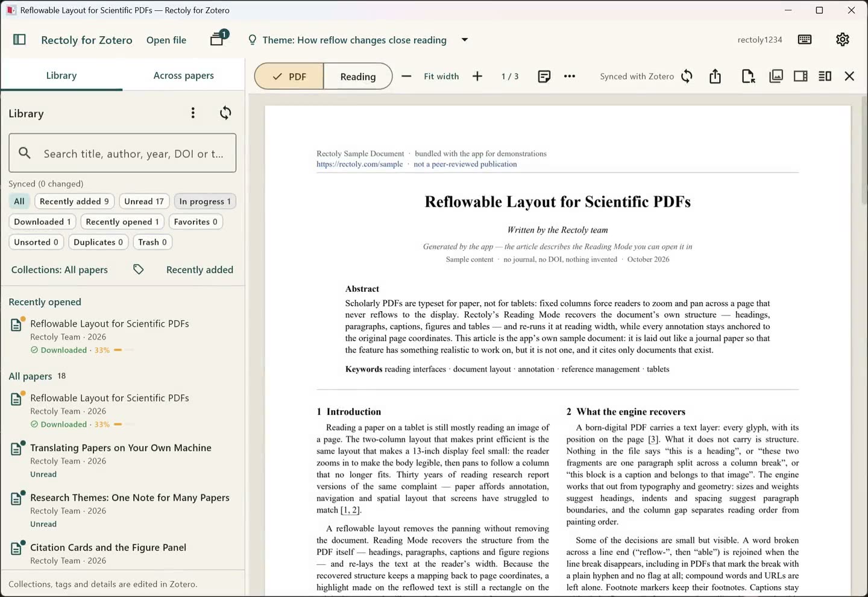This screenshot has width=868, height=597.
Task: Click Open file in header
Action: (166, 40)
